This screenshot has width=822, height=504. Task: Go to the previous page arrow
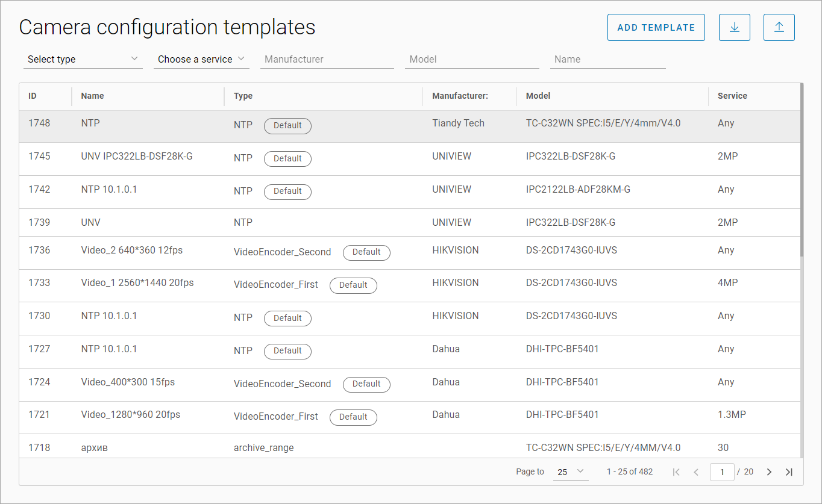696,472
